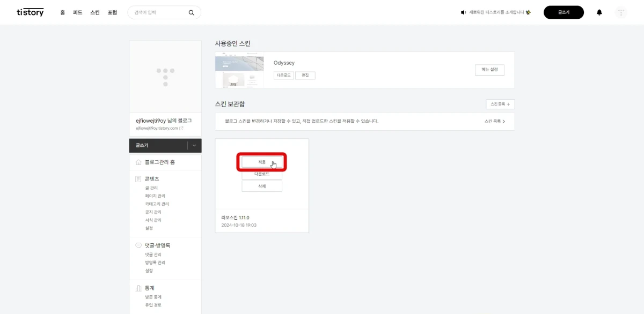This screenshot has width=644, height=314.
Task: Expand the 글쓰기 dropdown in the sidebar
Action: coord(195,145)
